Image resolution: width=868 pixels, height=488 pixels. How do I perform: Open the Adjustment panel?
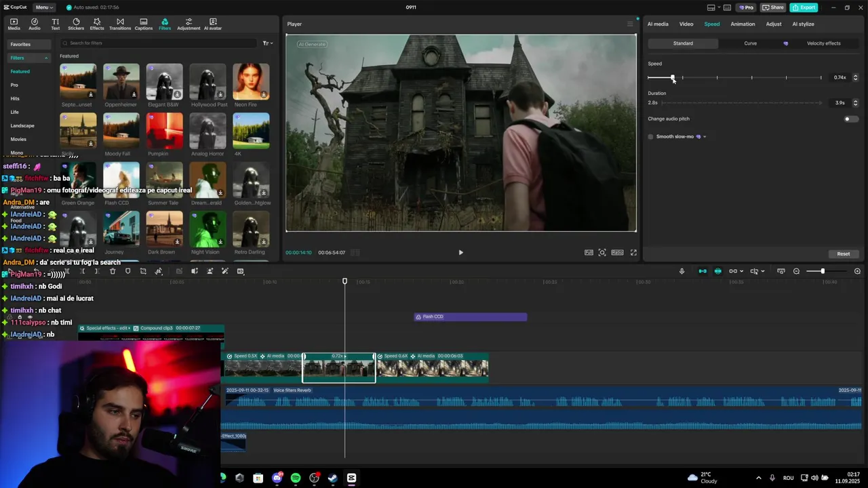point(189,24)
